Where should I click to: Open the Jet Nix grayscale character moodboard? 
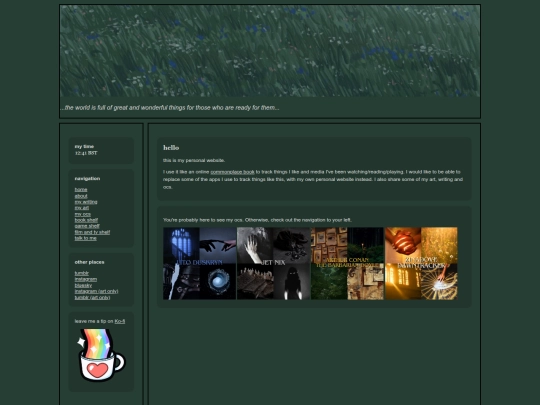click(274, 263)
